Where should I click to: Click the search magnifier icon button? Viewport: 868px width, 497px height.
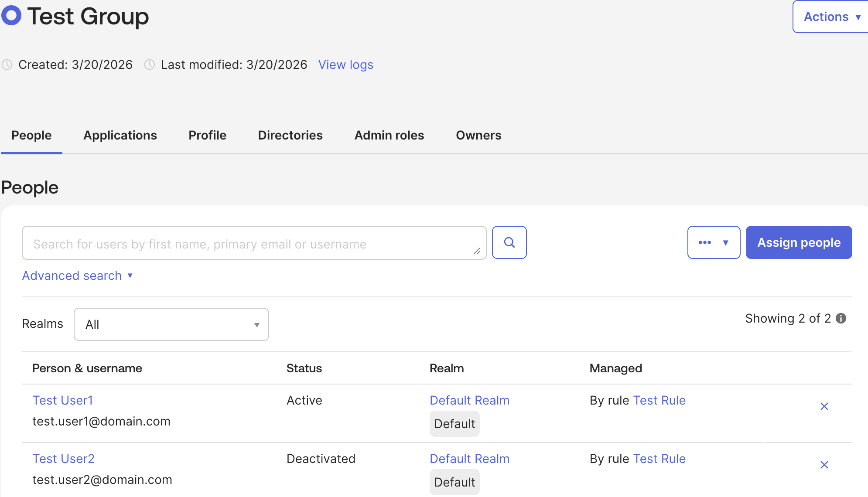pyautogui.click(x=509, y=242)
